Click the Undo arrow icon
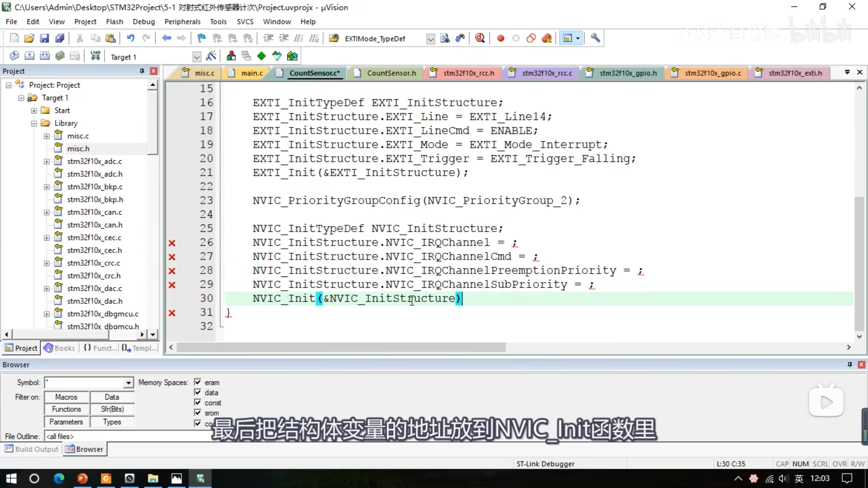 click(131, 38)
